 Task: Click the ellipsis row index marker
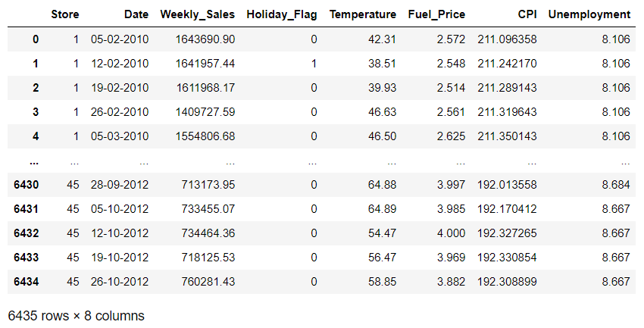[35, 163]
